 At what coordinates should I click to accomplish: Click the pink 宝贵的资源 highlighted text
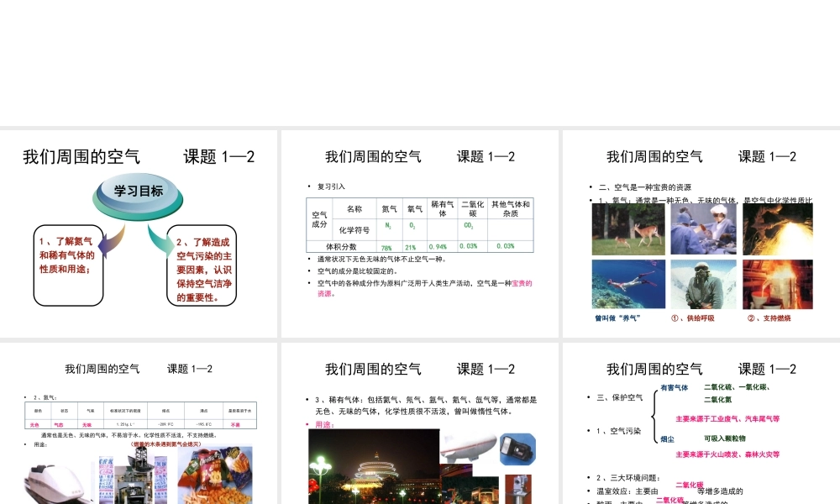click(x=522, y=283)
